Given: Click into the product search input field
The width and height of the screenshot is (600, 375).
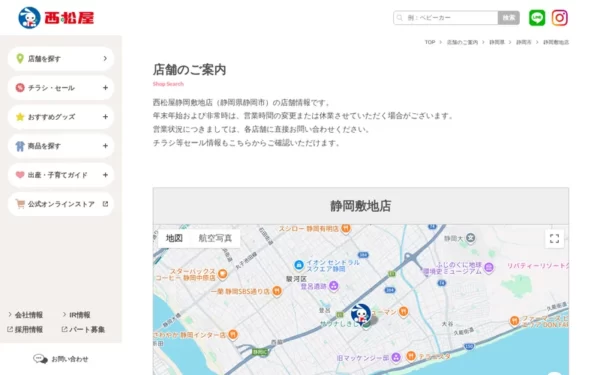Looking at the screenshot, I should tap(446, 18).
